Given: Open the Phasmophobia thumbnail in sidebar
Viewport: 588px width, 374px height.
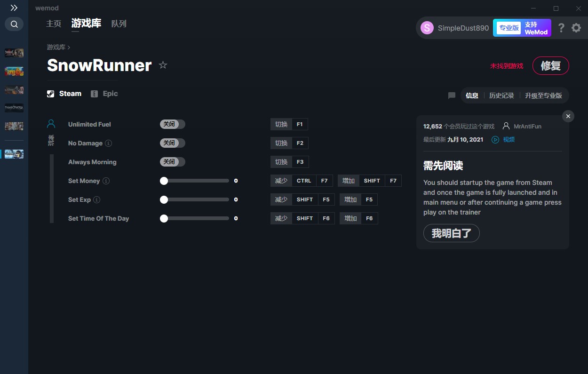Looking at the screenshot, I should click(x=14, y=108).
